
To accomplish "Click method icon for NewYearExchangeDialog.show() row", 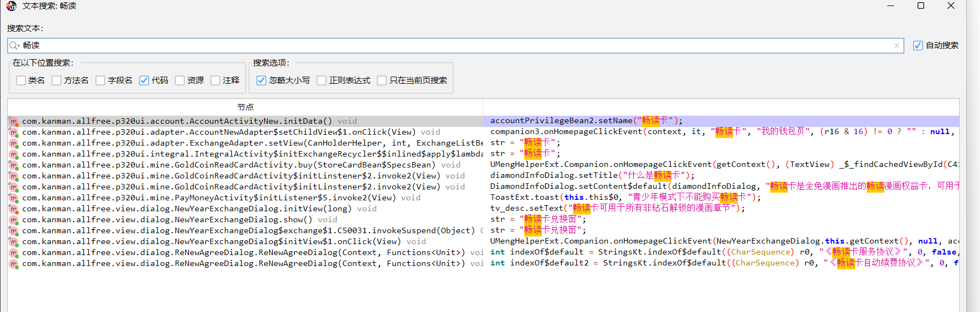I will click(x=14, y=219).
